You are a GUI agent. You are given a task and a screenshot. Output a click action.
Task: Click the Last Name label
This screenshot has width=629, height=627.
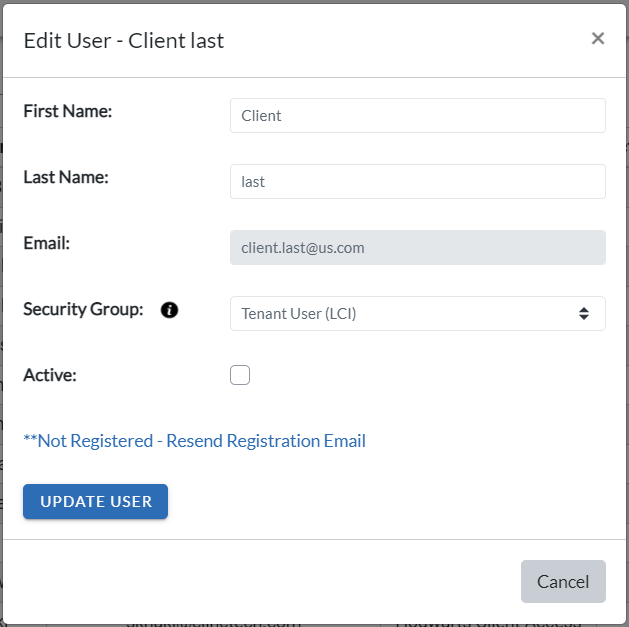66,177
